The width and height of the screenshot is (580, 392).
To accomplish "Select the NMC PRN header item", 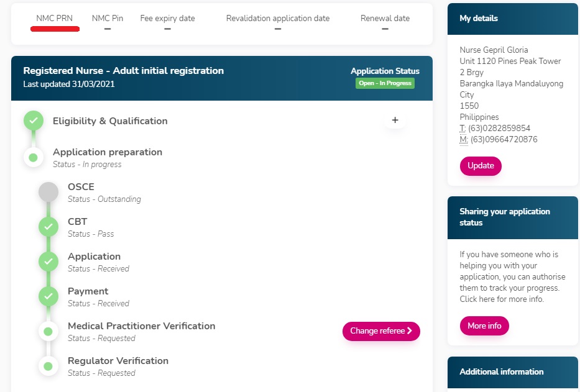I will [55, 19].
